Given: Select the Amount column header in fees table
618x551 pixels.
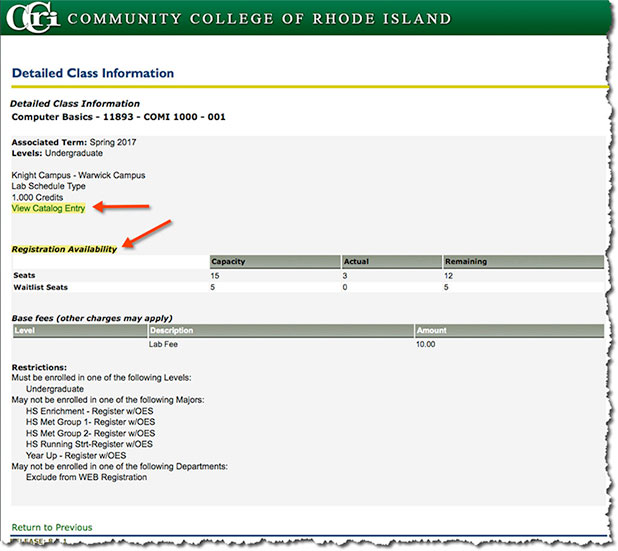Looking at the screenshot, I should click(433, 329).
